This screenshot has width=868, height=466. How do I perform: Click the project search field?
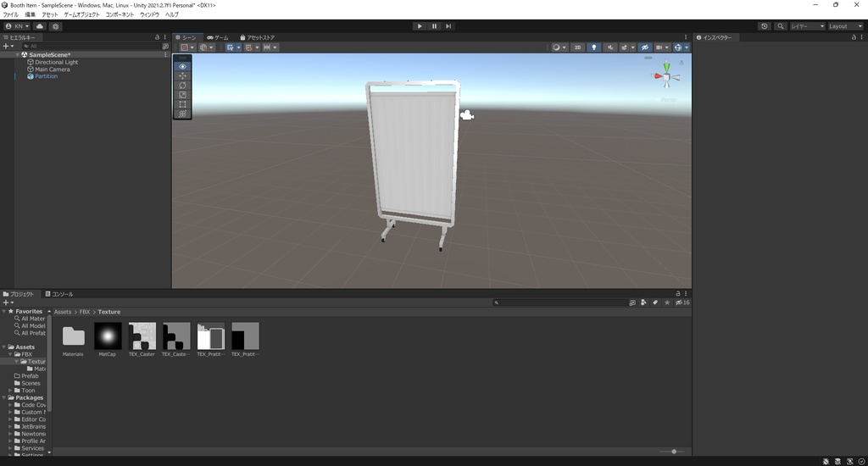(x=559, y=302)
